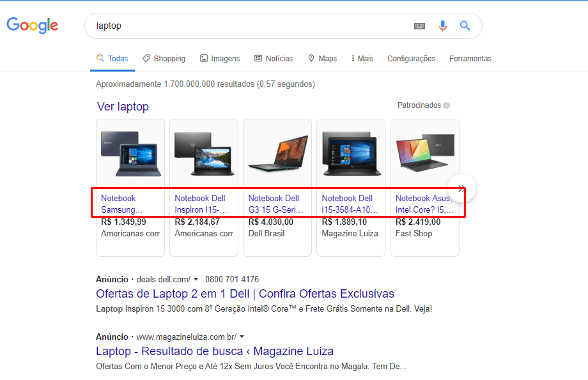Open Laptop - Resultado de busca Magazine Luiza
588x380 pixels.
215,351
